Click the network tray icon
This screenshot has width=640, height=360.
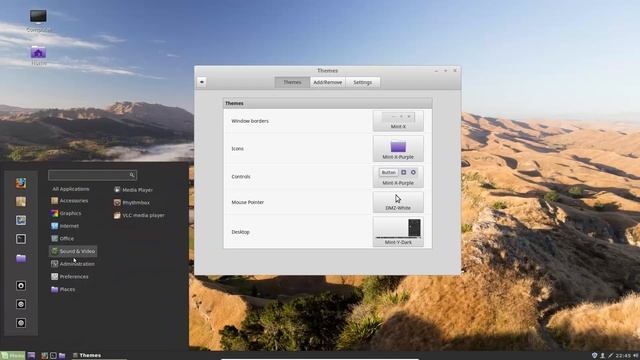tap(611, 356)
